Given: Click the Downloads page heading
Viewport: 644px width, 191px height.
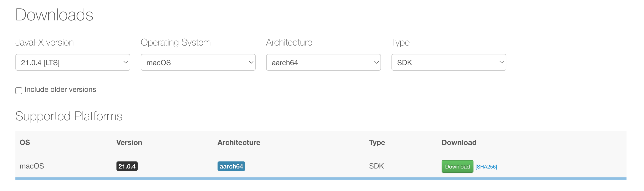Looking at the screenshot, I should pyautogui.click(x=54, y=15).
